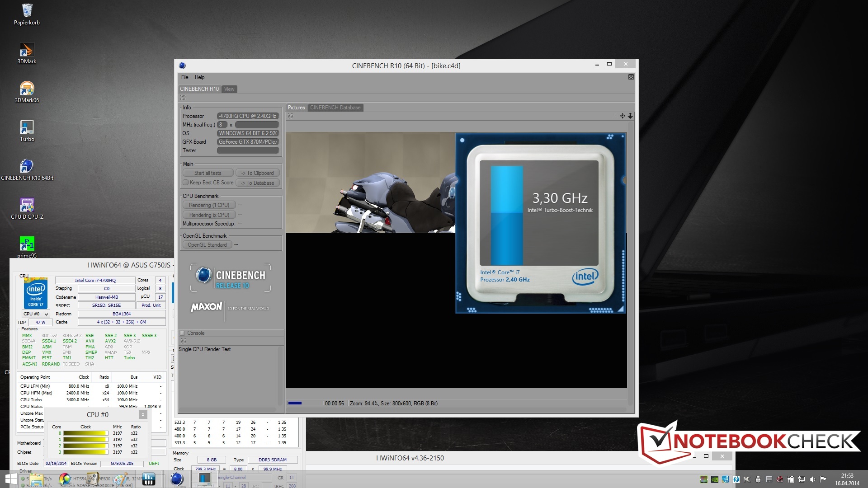Screen dimensions: 868x488
Task: Click the render progress bar in status bar
Action: click(305, 403)
